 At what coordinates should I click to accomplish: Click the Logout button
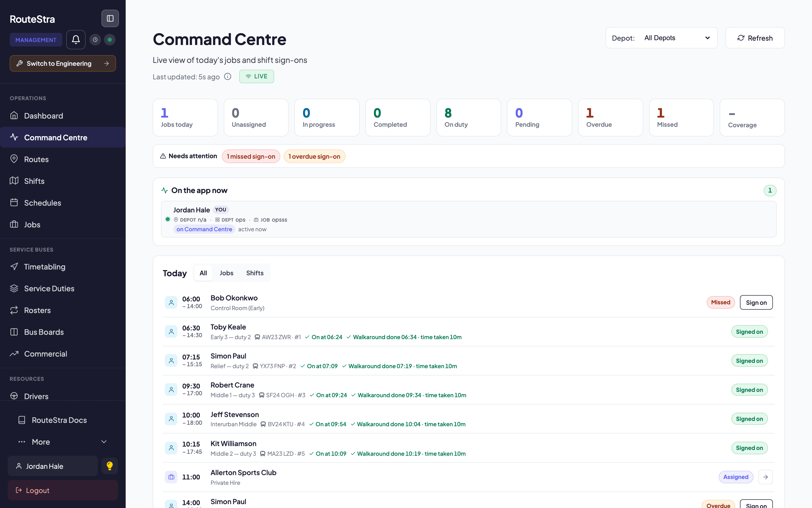coord(63,490)
